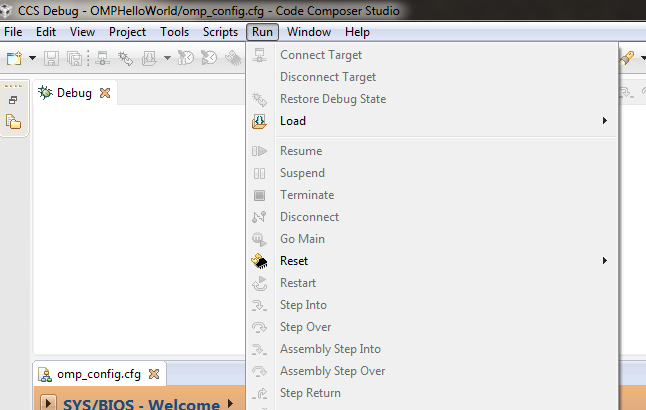Choose Disconnect Target menu entry

tap(432, 77)
